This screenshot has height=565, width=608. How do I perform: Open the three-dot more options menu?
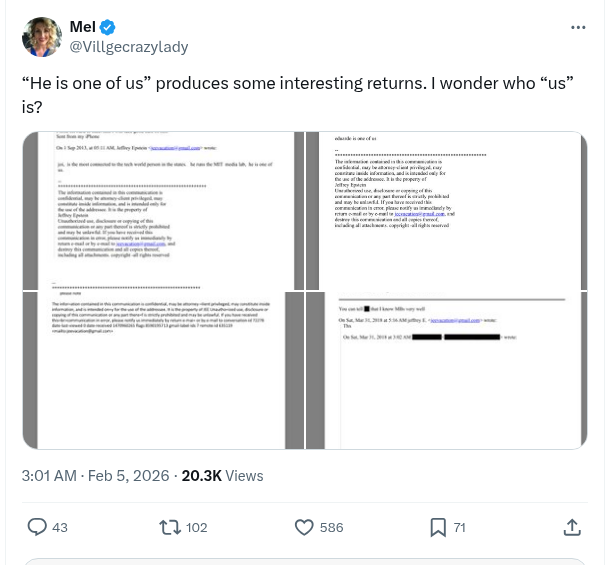point(578,27)
